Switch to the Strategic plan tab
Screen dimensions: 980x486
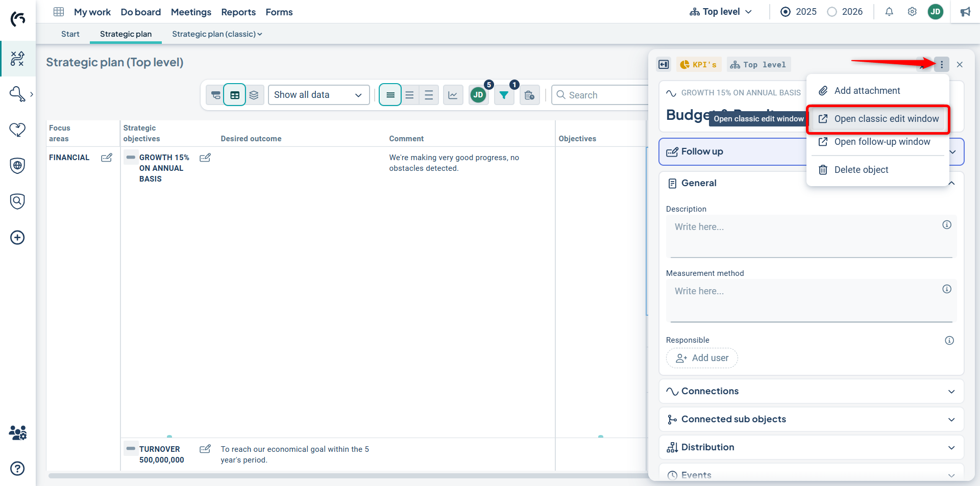(x=126, y=34)
